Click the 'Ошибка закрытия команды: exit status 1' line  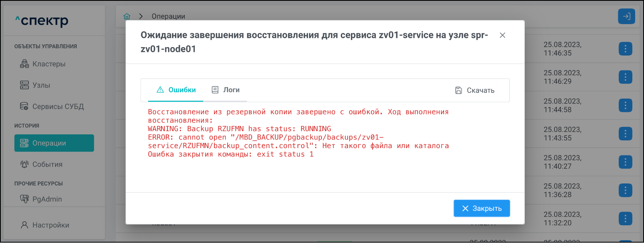(230, 154)
